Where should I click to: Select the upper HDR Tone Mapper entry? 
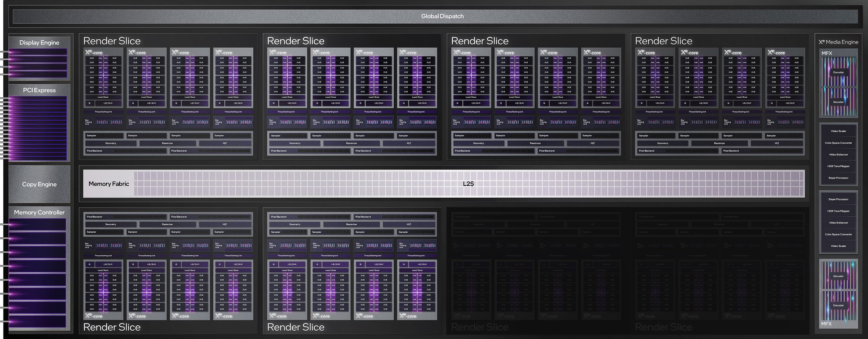838,166
